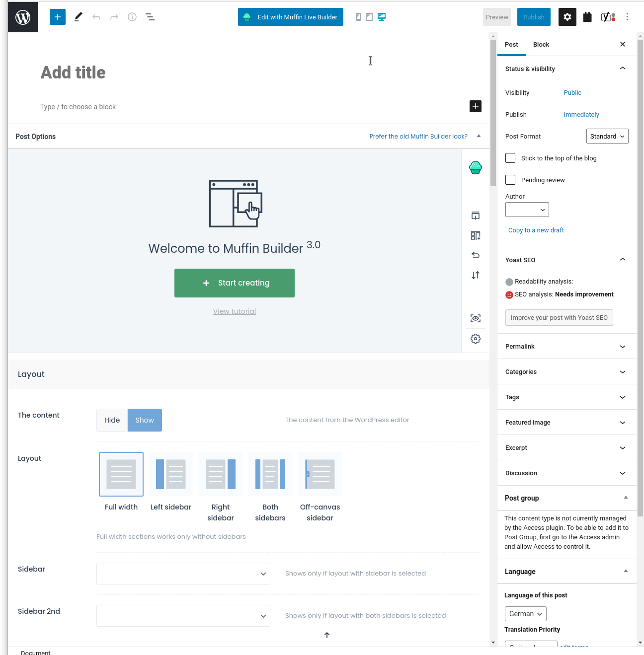Screen dimensions: 644x655
Task: Open the document details info icon
Action: 132,17
